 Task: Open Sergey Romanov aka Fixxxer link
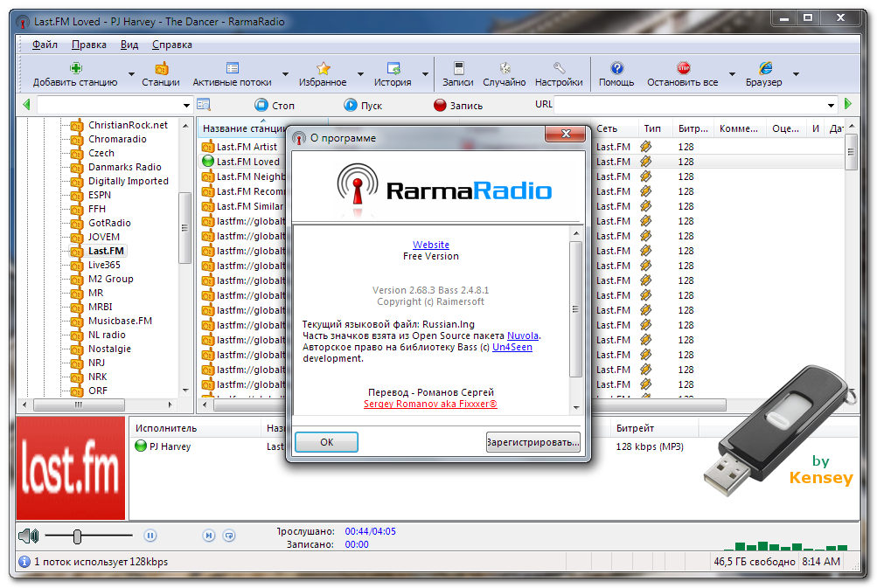tap(430, 404)
